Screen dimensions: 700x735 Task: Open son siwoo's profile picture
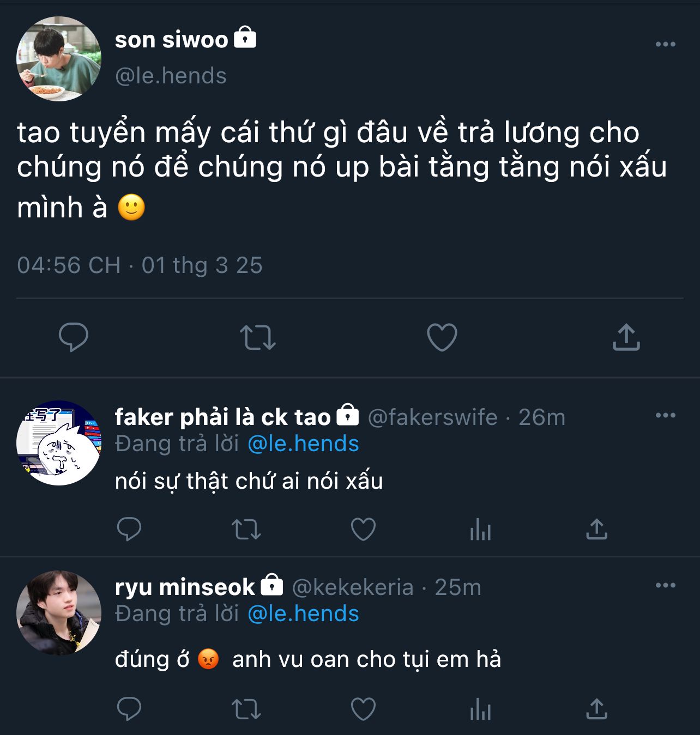point(59,59)
